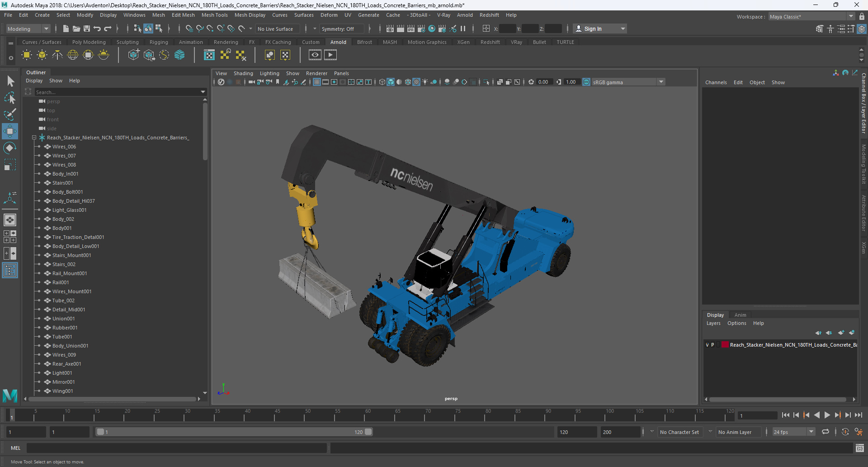Viewport: 868px width, 467px height.
Task: Click the New Scene icon
Action: 66,29
